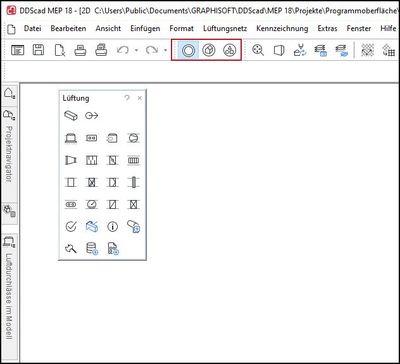Click the device icon above Luftdurchlässe tab

point(9,241)
